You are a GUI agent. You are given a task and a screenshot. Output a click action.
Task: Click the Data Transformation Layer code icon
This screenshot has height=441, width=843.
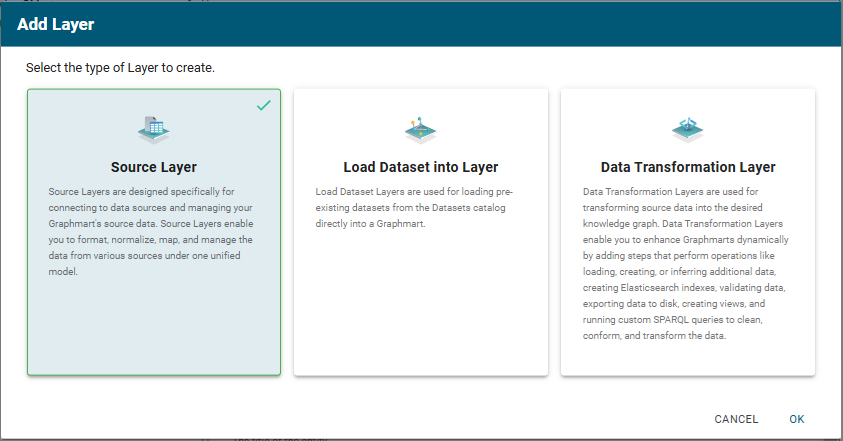click(687, 128)
